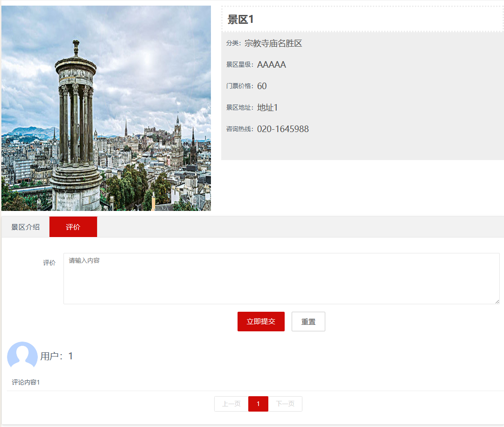Switch to the 景区介绍 tab

pyautogui.click(x=25, y=226)
